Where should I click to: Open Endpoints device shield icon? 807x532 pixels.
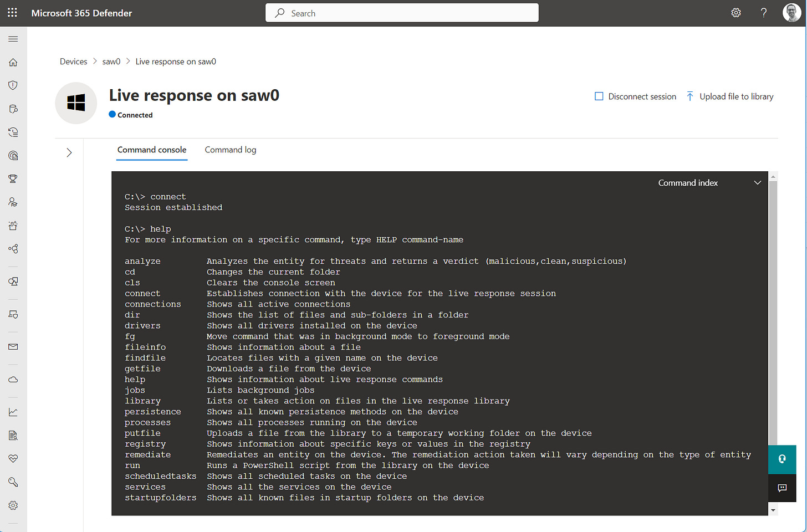point(13,314)
